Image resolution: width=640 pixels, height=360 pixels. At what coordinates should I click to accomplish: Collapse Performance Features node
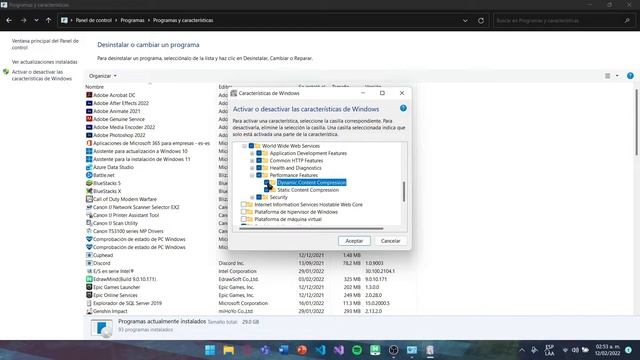252,175
